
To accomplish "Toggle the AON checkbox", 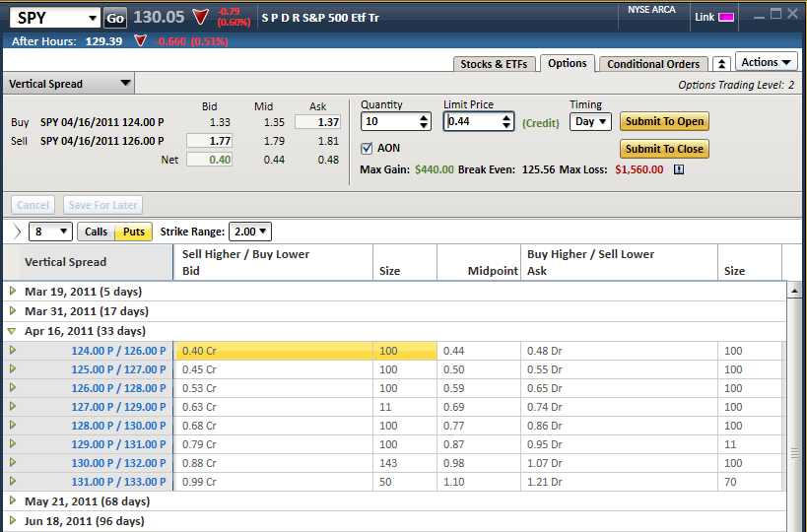I will [367, 148].
